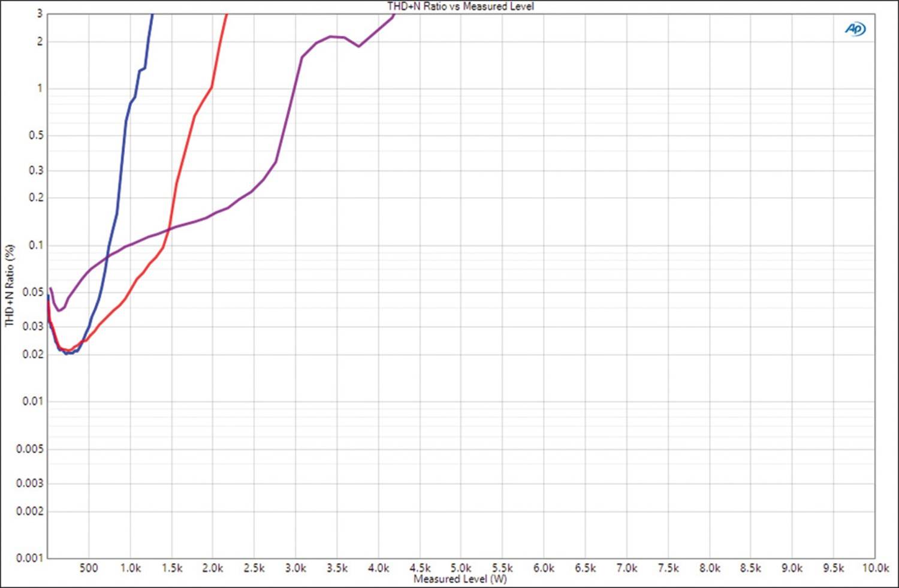Click the '7.5k' x-axis tick label
This screenshot has width=899, height=588.
(x=668, y=568)
